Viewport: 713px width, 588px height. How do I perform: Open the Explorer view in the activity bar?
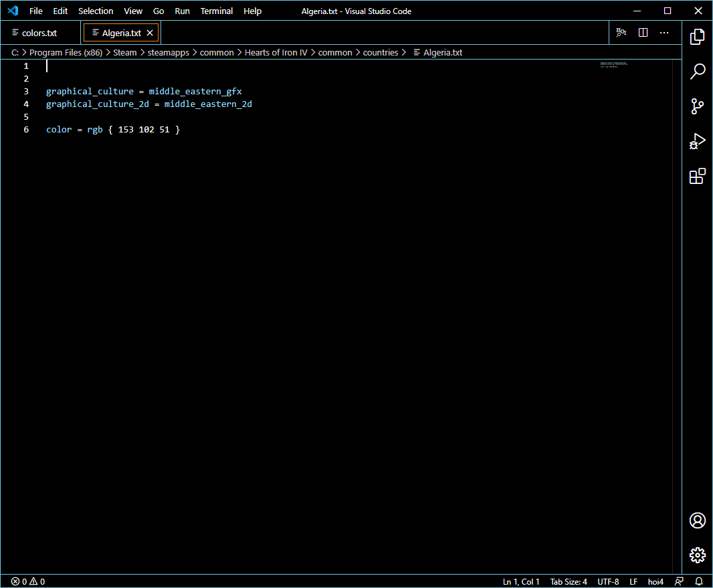point(697,36)
